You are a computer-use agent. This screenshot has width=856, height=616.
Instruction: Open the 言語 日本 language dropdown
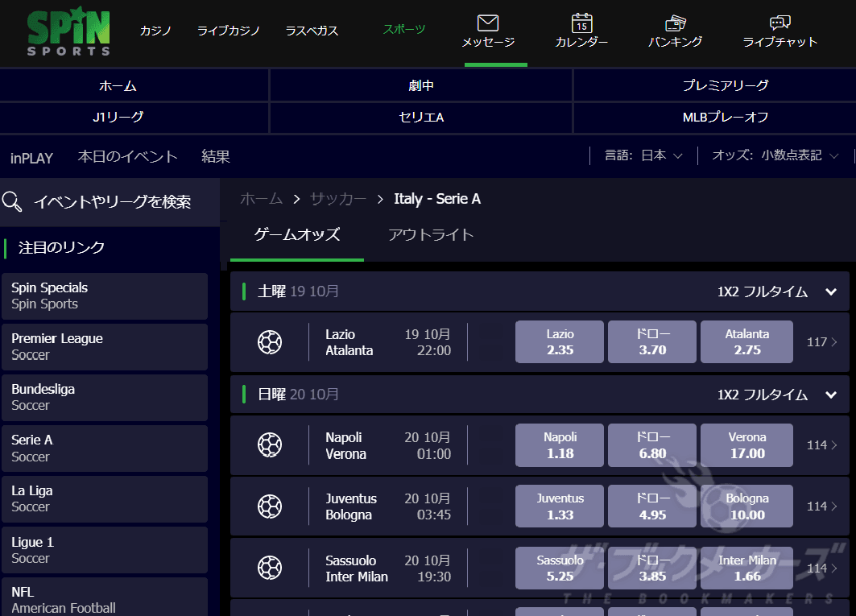click(x=643, y=155)
